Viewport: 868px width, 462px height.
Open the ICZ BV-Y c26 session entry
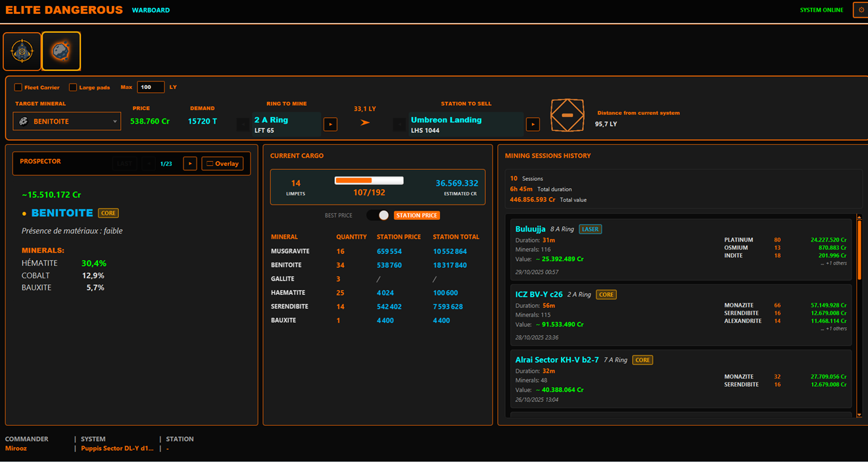click(x=681, y=315)
